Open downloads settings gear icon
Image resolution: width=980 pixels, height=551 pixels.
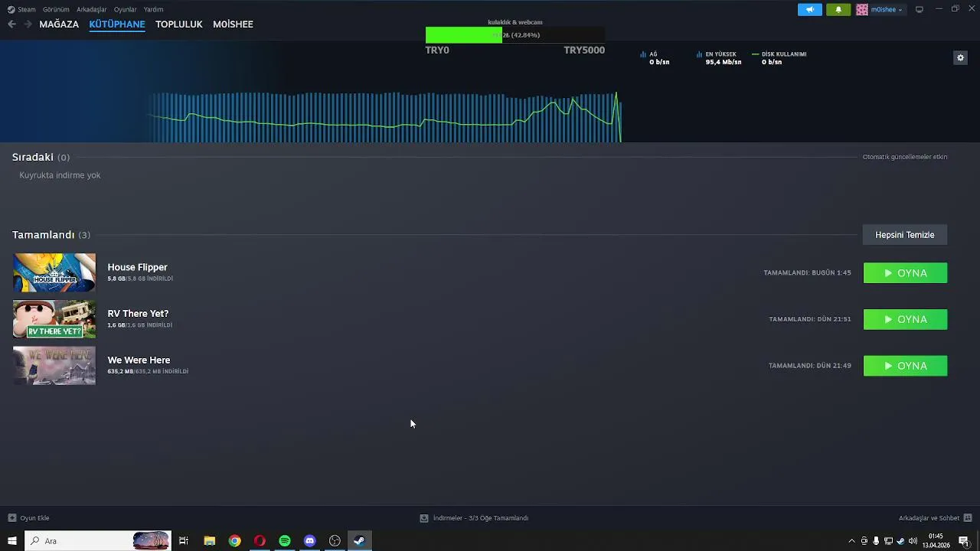960,57
